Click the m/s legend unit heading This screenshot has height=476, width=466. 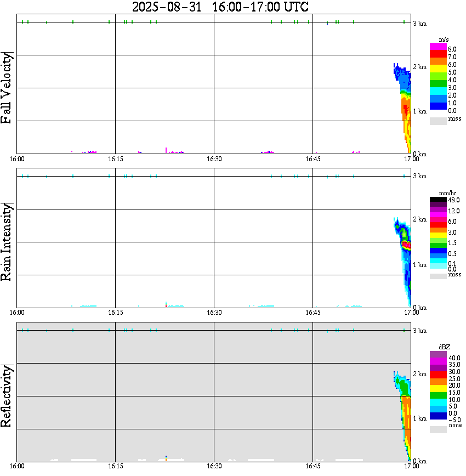(444, 40)
